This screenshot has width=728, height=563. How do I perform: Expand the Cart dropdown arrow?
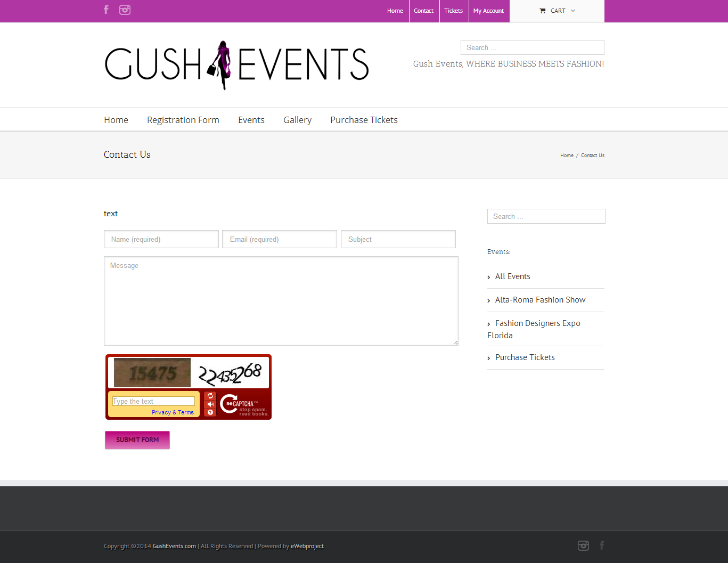pyautogui.click(x=573, y=11)
